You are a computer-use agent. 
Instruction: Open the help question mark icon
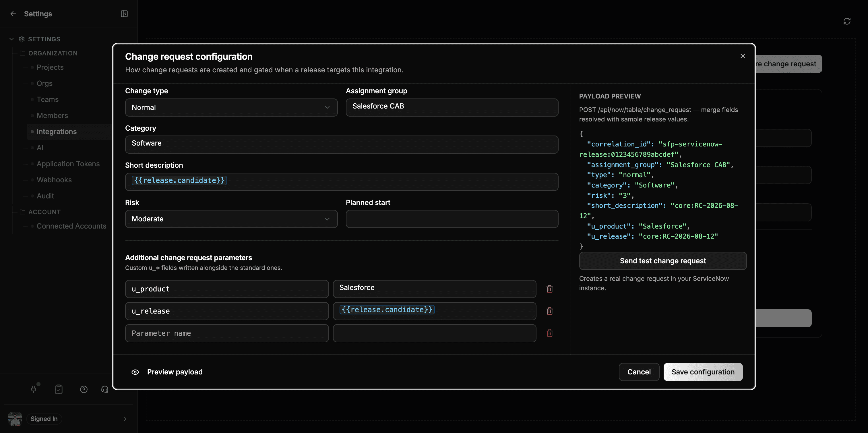pyautogui.click(x=84, y=389)
